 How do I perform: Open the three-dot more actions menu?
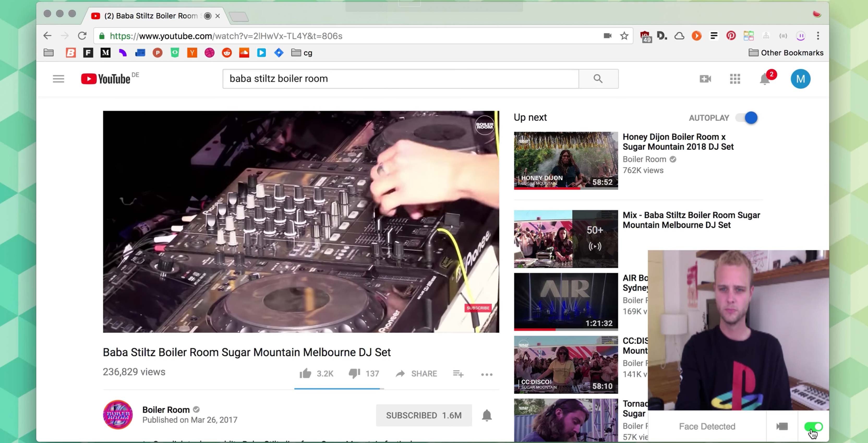click(487, 374)
